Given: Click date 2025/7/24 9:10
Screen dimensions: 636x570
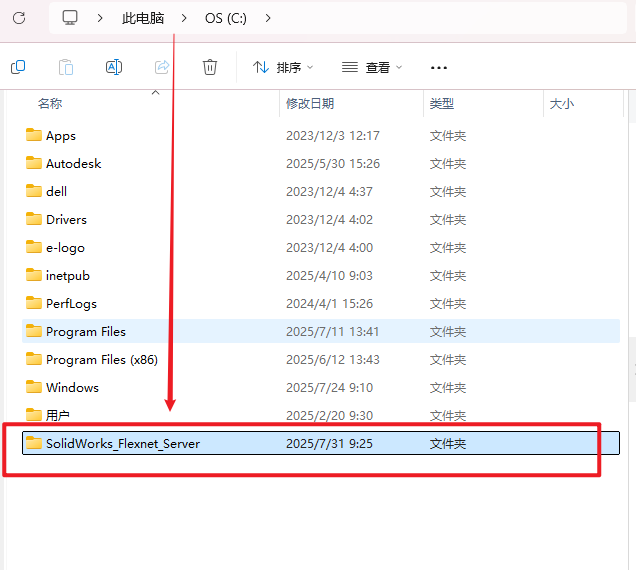Looking at the screenshot, I should (x=329, y=387).
